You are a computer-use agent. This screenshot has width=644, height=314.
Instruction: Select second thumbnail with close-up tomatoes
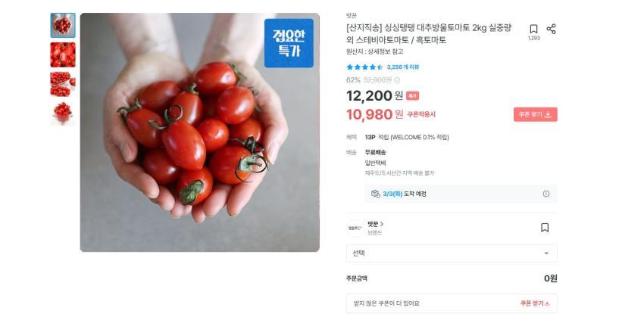point(63,55)
